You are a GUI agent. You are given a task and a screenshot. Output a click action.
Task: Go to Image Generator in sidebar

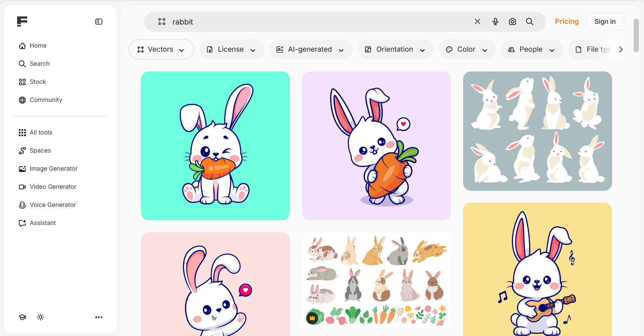coord(53,169)
